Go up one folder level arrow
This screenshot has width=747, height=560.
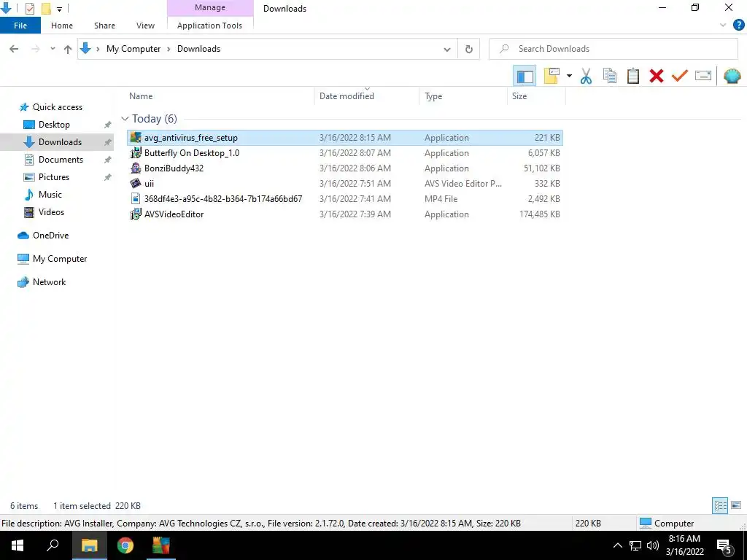click(68, 49)
